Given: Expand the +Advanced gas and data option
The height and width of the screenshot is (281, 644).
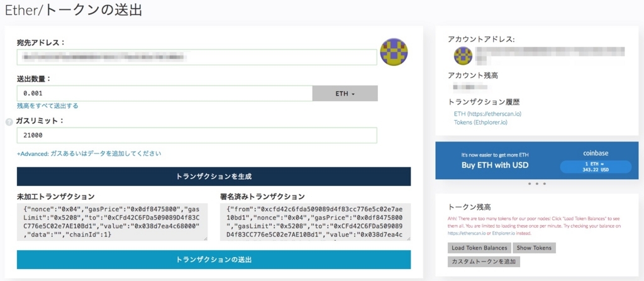Looking at the screenshot, I should (x=89, y=153).
